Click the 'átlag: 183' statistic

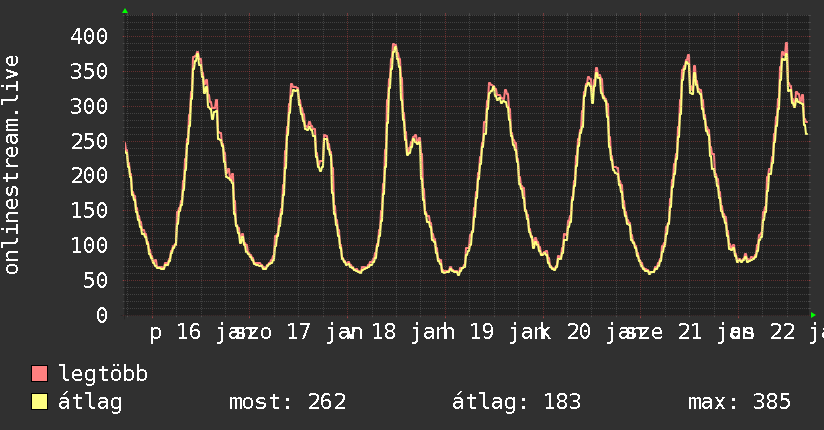pos(517,402)
